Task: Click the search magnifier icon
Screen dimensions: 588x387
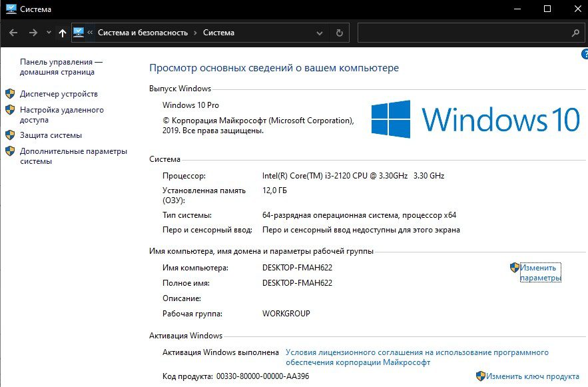Action: click(575, 33)
